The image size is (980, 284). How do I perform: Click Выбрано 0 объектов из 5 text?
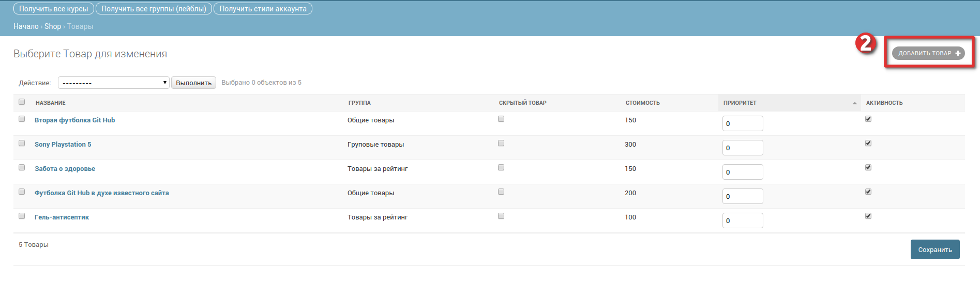point(261,83)
